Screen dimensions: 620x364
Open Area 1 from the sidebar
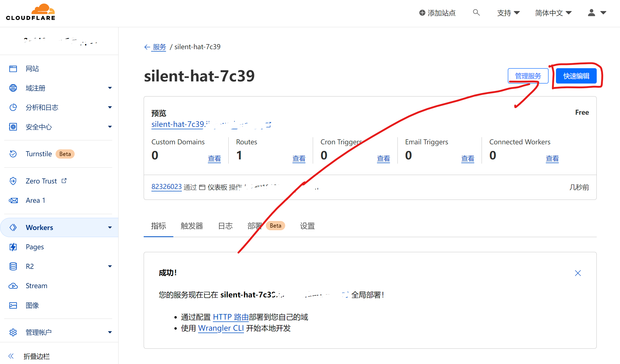pyautogui.click(x=35, y=200)
